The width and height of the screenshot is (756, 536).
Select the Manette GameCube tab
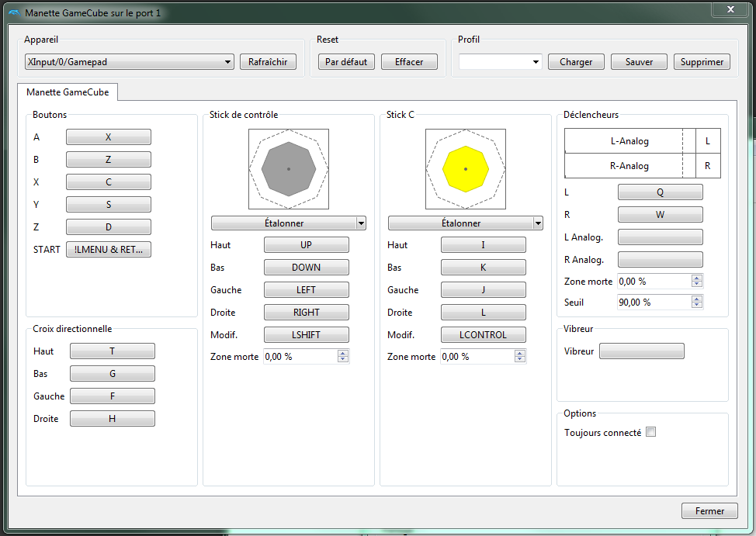tap(68, 92)
